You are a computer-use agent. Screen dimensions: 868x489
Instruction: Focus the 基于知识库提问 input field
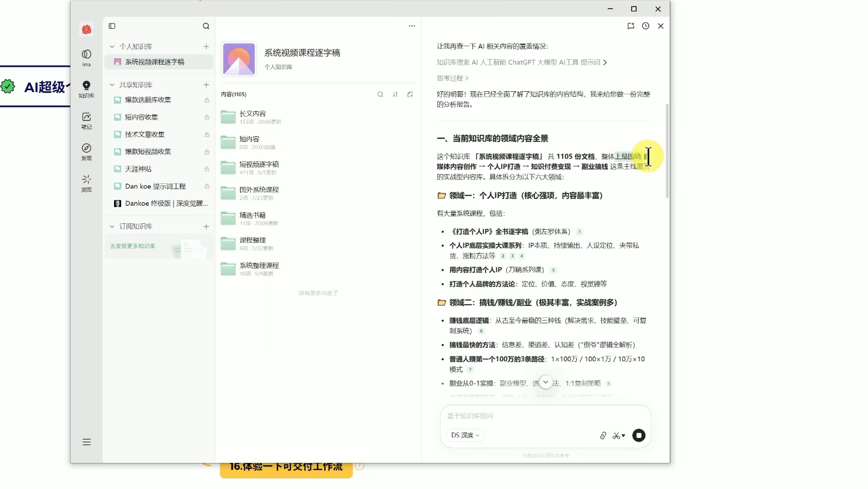coord(545,416)
